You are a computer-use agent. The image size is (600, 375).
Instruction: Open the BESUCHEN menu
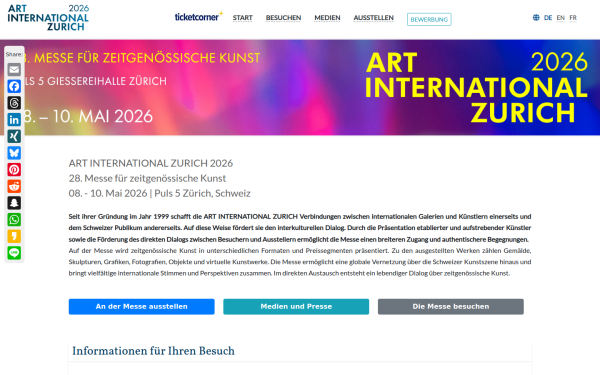coord(284,18)
